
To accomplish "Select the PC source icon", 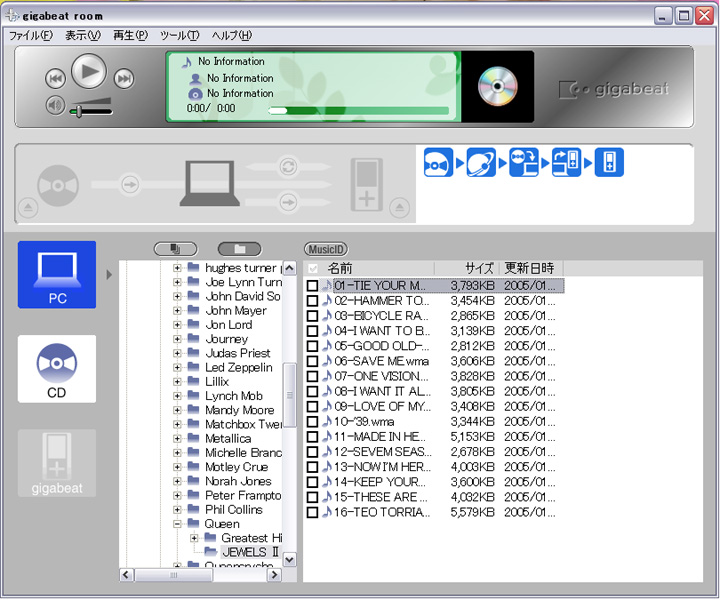I will (x=57, y=275).
